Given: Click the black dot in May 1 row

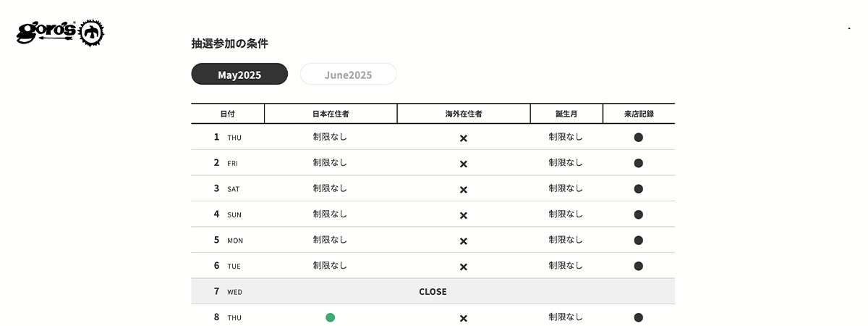Looking at the screenshot, I should [638, 137].
